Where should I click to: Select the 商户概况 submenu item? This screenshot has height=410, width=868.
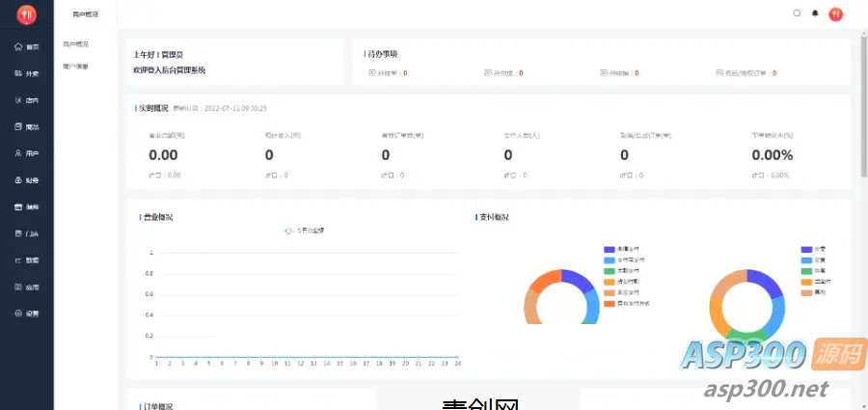[75, 44]
